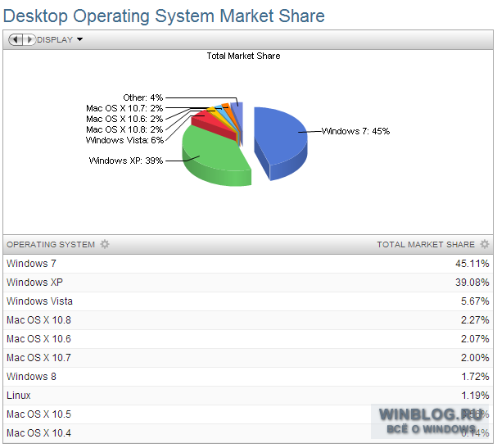Viewport: 497px width, 448px height.
Task: Select the Mac OS X 10.8 table row
Action: coord(248,320)
